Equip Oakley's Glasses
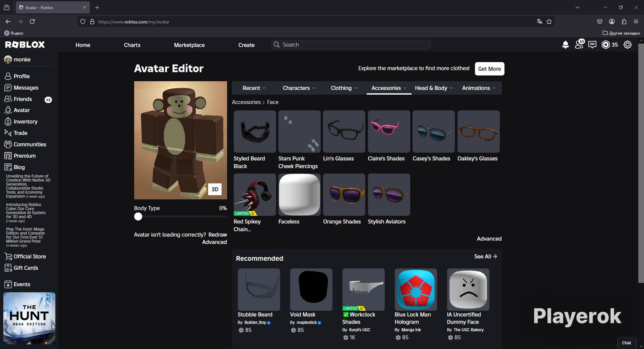This screenshot has width=644, height=349. point(479,132)
